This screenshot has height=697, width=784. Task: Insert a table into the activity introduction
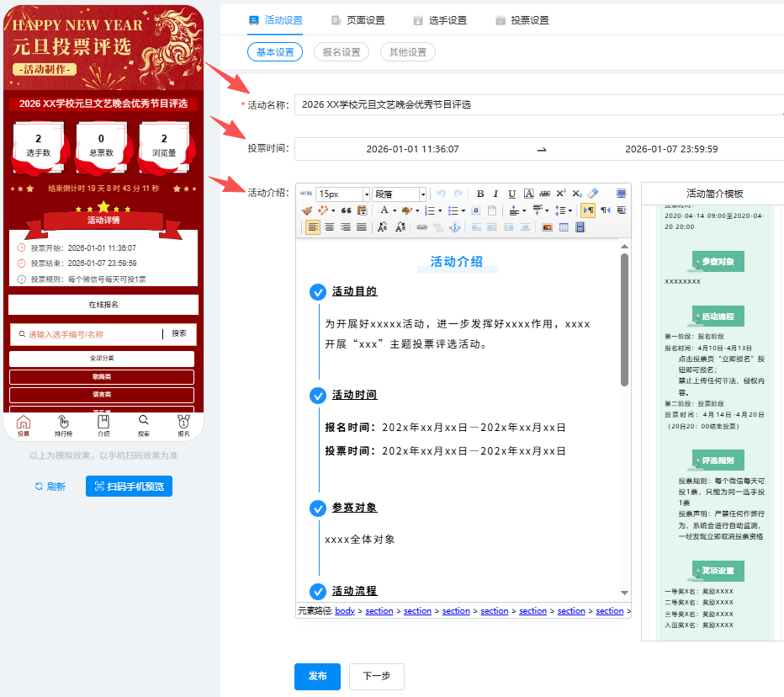click(564, 227)
